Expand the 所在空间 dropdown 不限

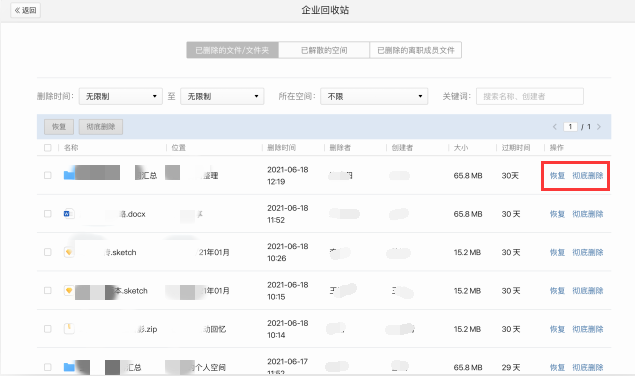coord(374,96)
